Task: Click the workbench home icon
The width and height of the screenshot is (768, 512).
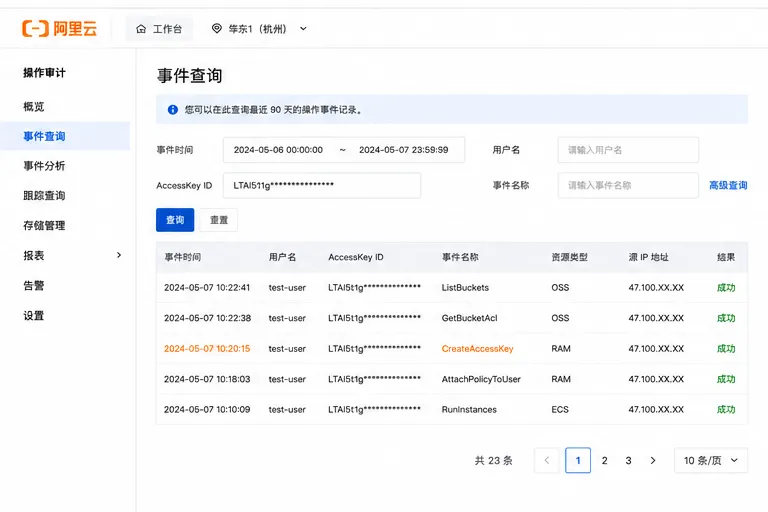Action: click(x=141, y=29)
